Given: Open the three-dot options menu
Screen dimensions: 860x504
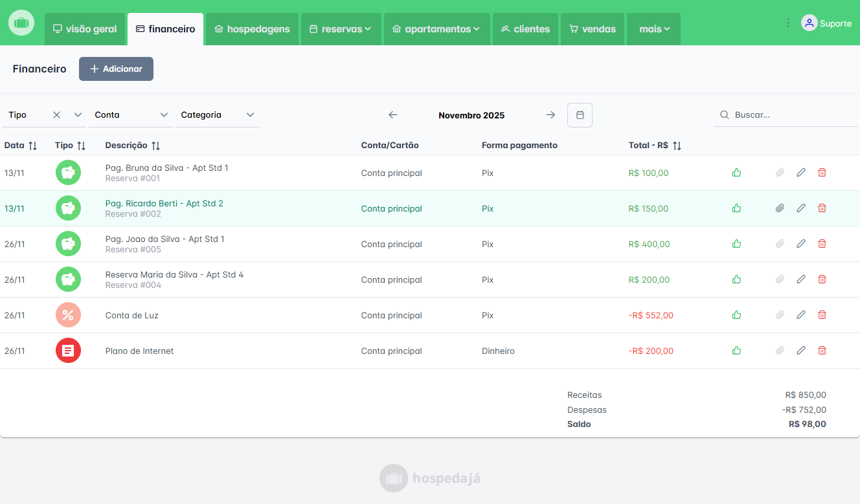Looking at the screenshot, I should coord(788,23).
